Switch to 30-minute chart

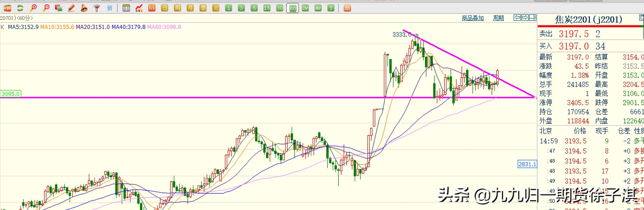pos(280,8)
